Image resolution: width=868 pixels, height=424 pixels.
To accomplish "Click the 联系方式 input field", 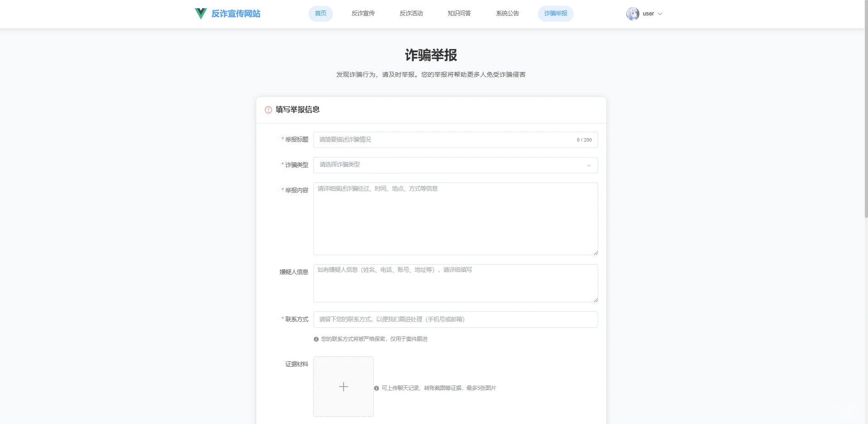I will point(455,320).
